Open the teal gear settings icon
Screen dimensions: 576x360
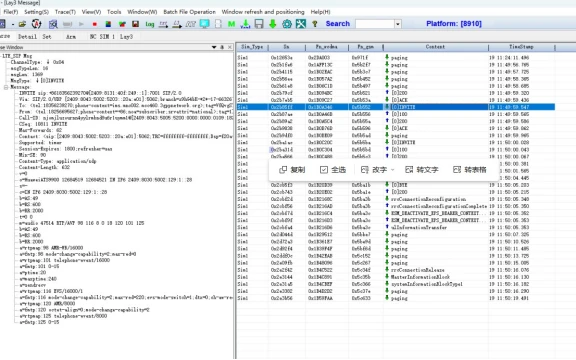287,24
